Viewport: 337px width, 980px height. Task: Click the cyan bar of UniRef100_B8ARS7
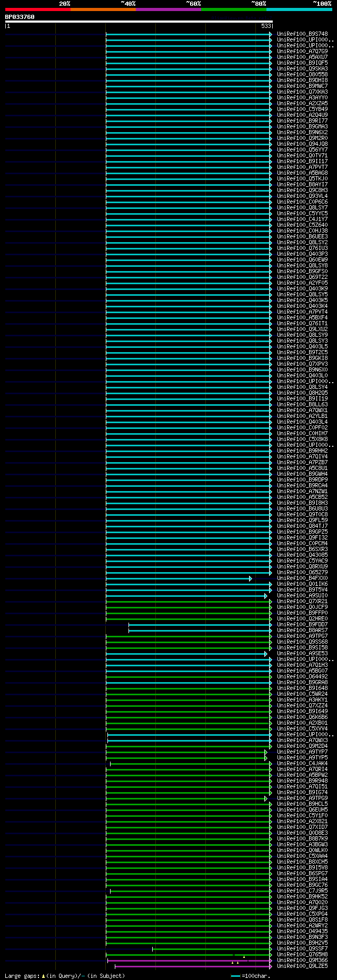(x=201, y=631)
